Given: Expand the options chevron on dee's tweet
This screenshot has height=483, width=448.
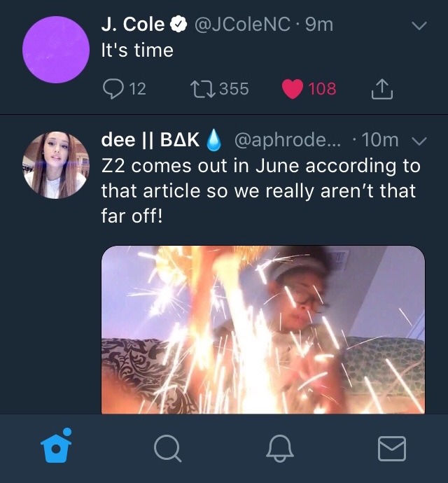Looking at the screenshot, I should pyautogui.click(x=419, y=141).
